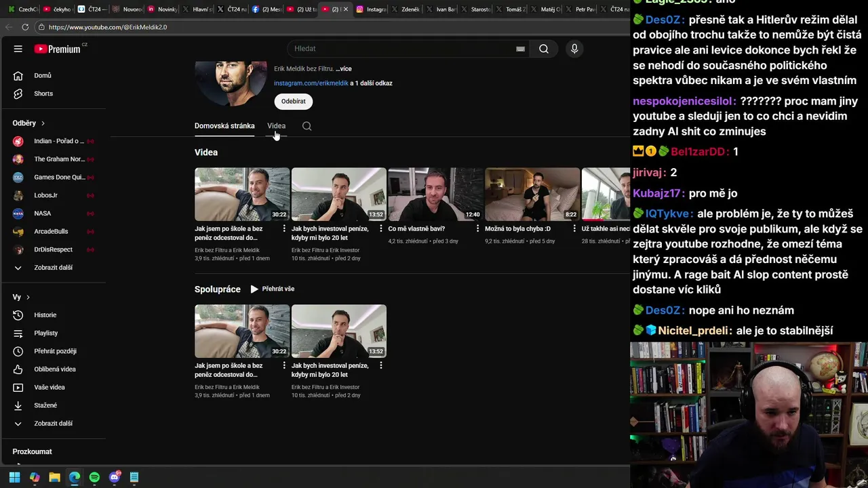The height and width of the screenshot is (488, 868).
Task: Open DrDisRespect subscription channel
Action: pos(55,249)
